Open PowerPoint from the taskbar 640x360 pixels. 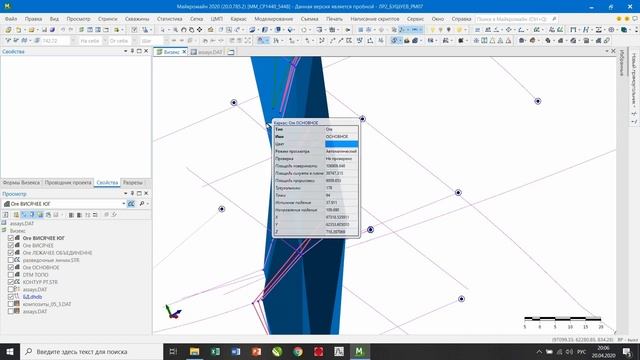[256, 351]
